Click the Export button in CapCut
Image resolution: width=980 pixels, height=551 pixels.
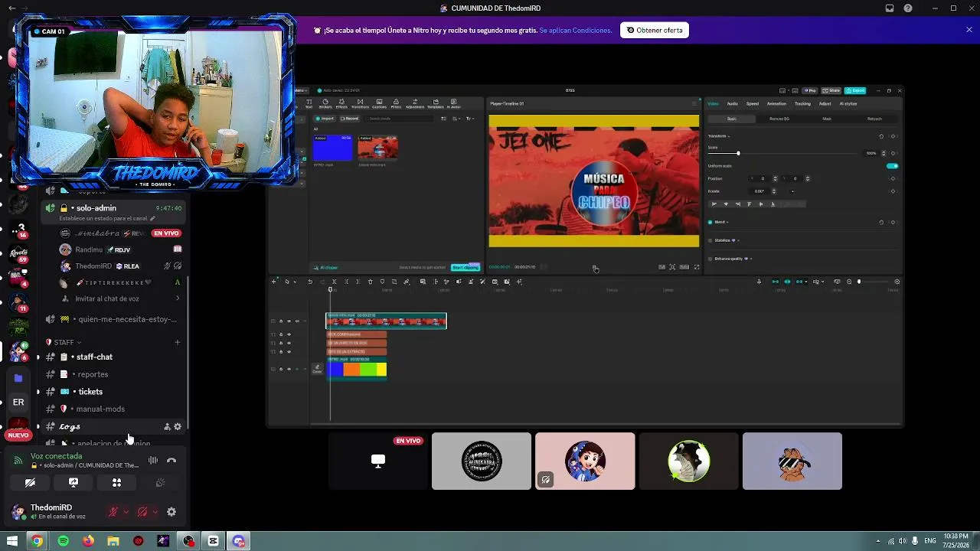point(854,90)
